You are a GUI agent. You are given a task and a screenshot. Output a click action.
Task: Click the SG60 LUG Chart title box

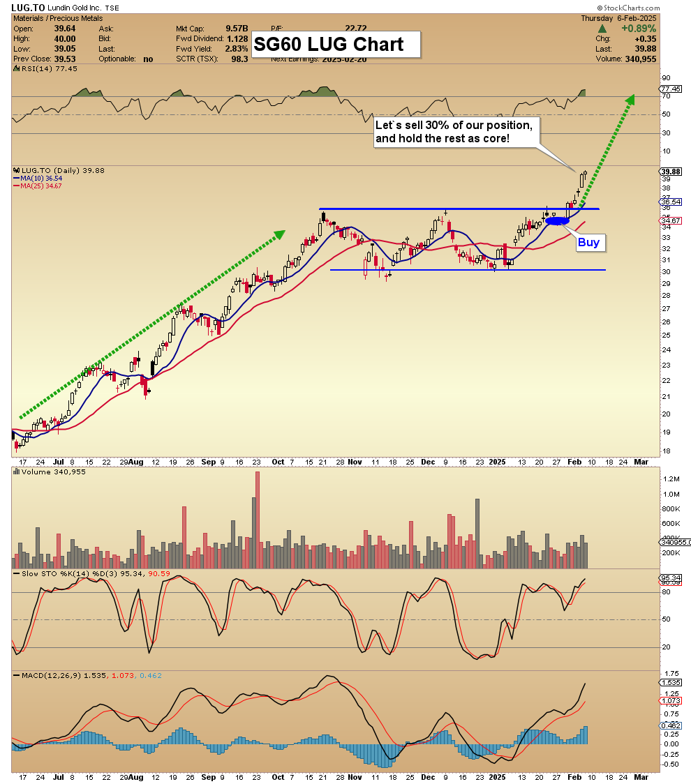[x=336, y=45]
